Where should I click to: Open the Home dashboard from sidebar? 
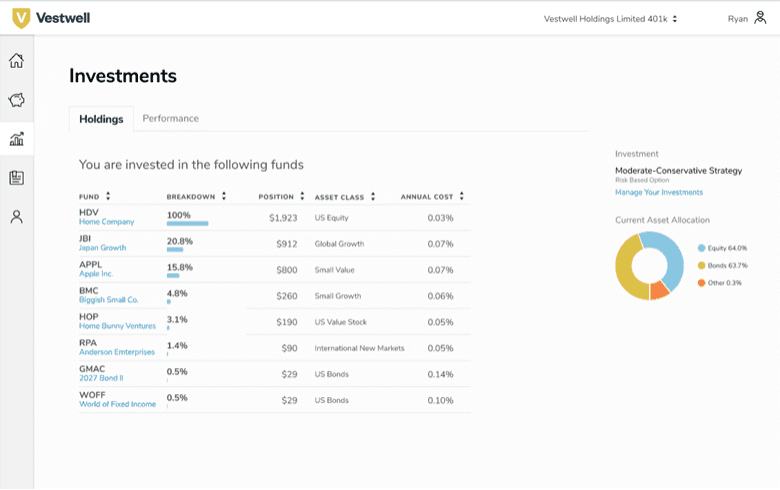tap(16, 61)
